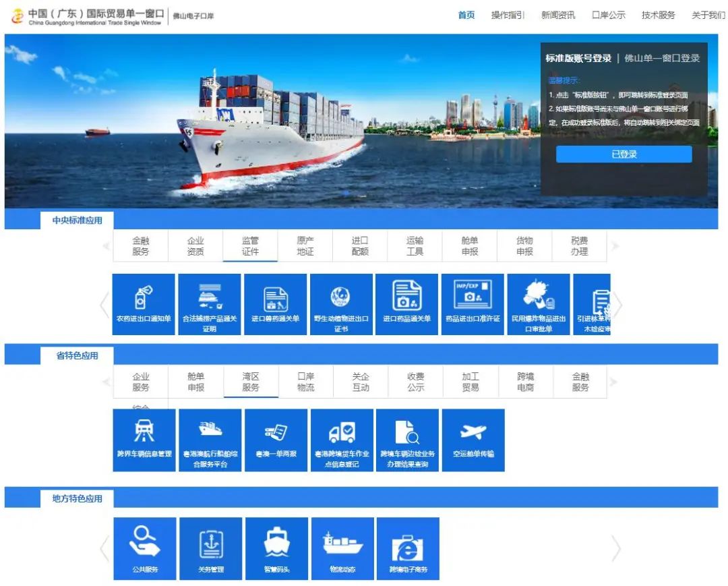Viewport: 728px width, 586px height.
Task: Open the 空运舱单传输 airplane tile
Action: point(473,440)
